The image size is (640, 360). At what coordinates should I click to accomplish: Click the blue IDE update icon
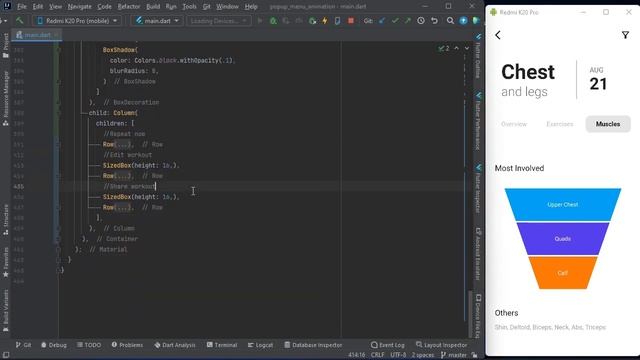pyautogui.click(x=463, y=20)
